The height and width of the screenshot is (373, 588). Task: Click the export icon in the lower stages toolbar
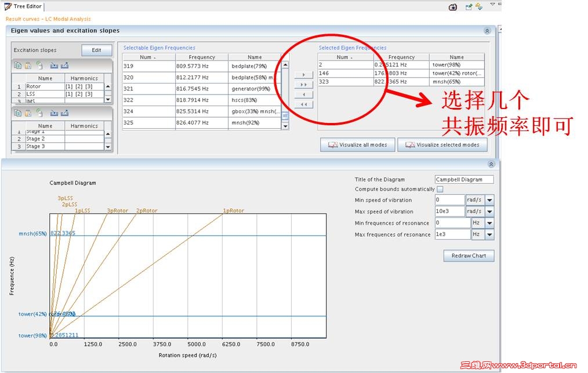pos(64,113)
